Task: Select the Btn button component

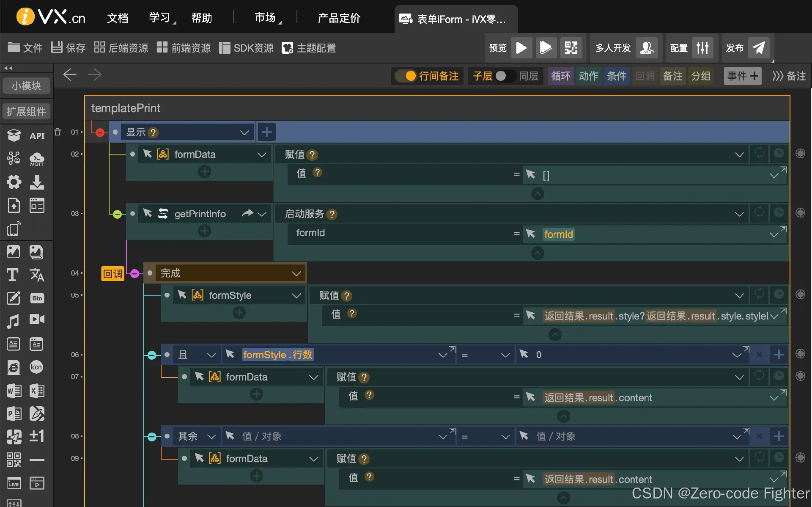Action: click(x=37, y=298)
